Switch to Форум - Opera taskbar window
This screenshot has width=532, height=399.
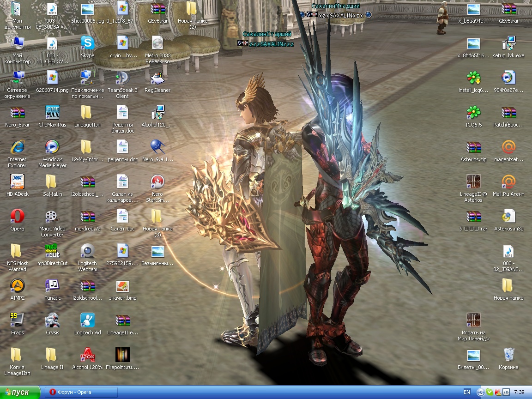pos(81,393)
